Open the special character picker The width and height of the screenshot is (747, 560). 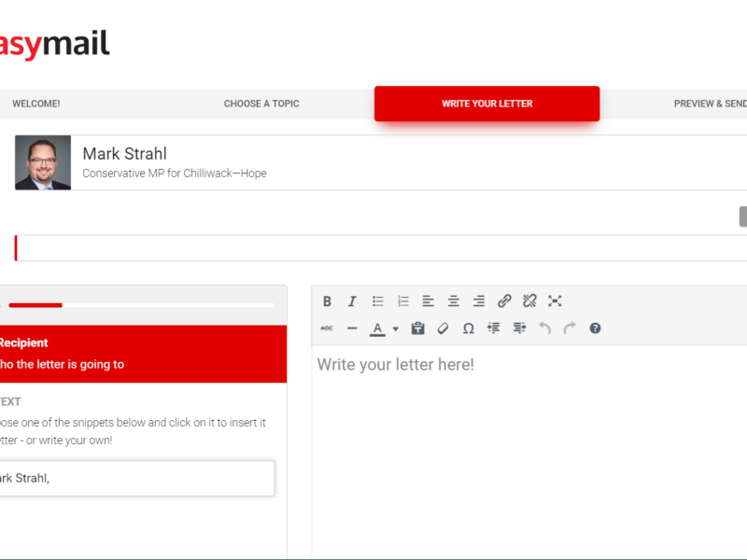pyautogui.click(x=469, y=329)
